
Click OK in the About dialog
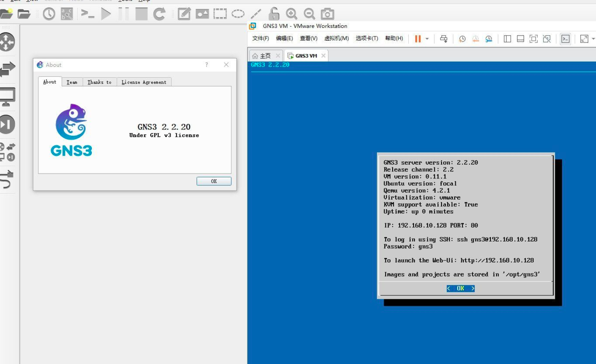(x=214, y=181)
